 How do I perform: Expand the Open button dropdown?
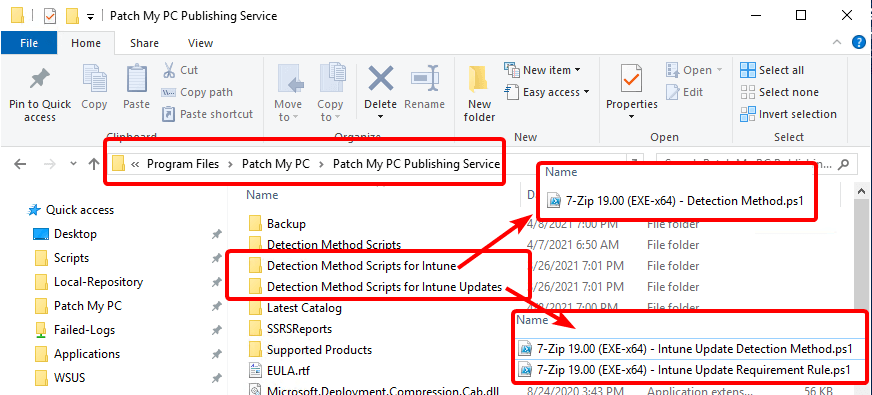[719, 70]
